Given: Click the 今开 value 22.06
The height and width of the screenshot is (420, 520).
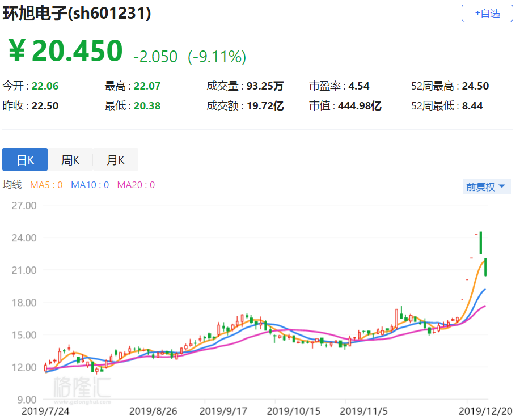Looking at the screenshot, I should pos(45,86).
